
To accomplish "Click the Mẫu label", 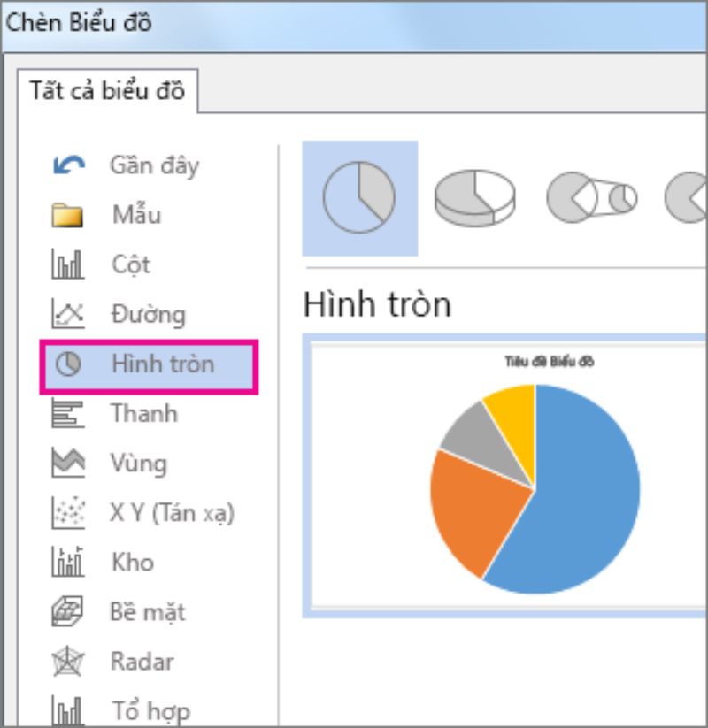I will click(x=136, y=213).
